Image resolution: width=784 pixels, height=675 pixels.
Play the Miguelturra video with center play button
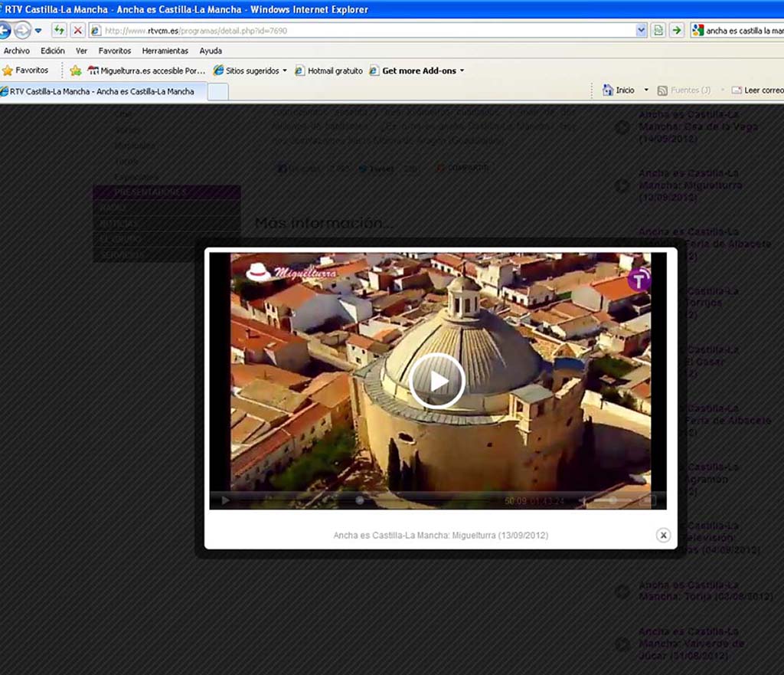pyautogui.click(x=437, y=382)
